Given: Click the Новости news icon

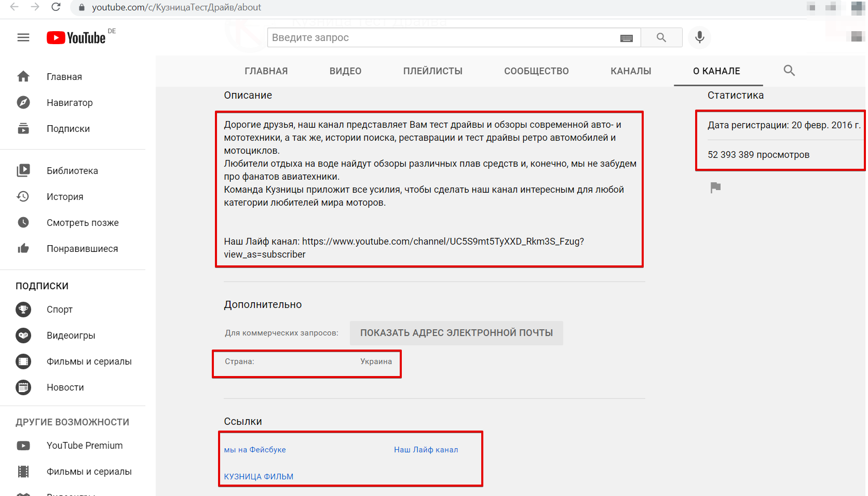Looking at the screenshot, I should coord(23,387).
